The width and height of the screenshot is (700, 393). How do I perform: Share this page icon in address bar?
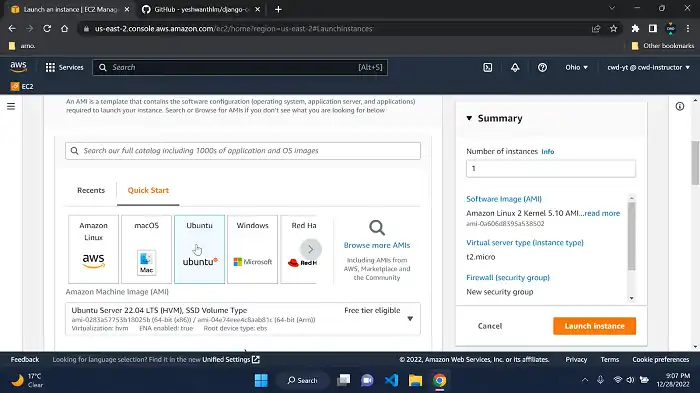coord(596,29)
